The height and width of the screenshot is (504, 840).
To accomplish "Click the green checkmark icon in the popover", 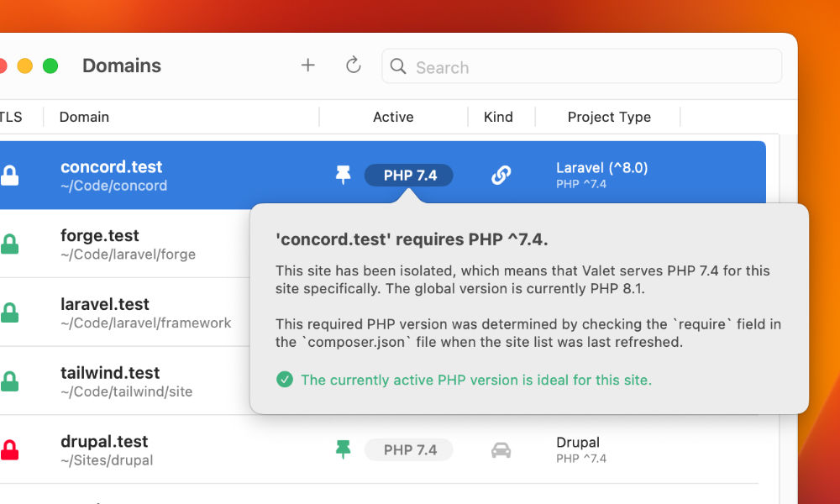I will (x=285, y=380).
